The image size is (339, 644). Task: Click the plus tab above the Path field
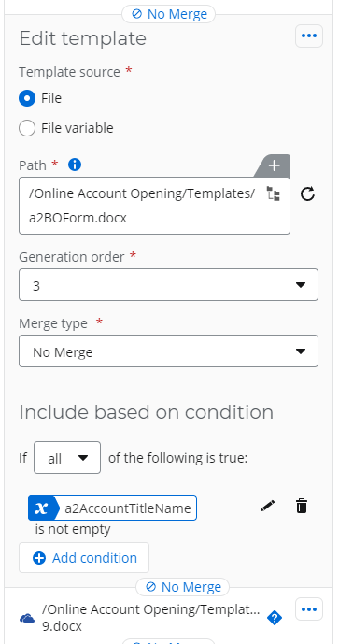pos(274,165)
